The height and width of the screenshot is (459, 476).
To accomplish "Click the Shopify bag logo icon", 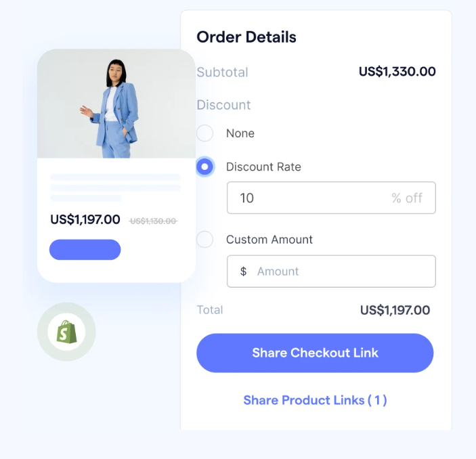I will [x=66, y=332].
